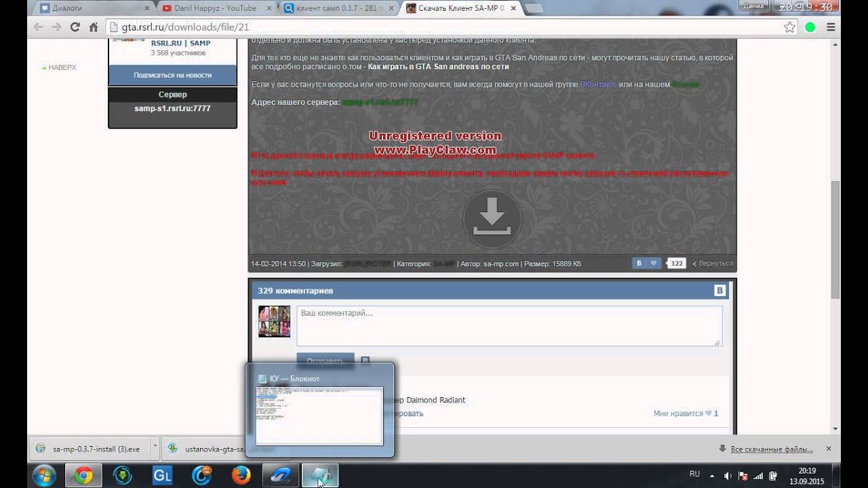Click the page vertical scrollbar
The width and height of the screenshot is (868, 488).
835,241
